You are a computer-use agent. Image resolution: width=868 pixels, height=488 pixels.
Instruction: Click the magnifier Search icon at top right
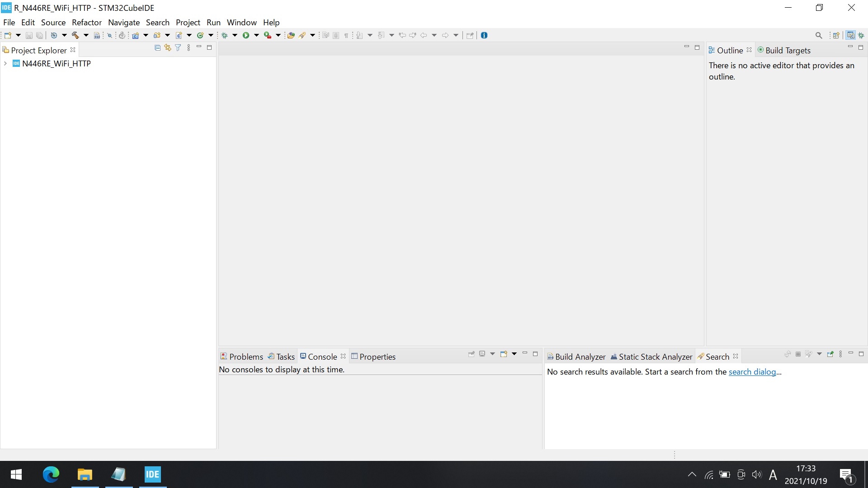819,35
